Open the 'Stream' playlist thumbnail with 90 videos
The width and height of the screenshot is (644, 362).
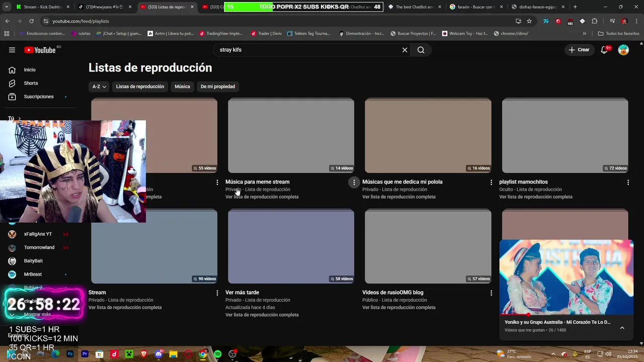154,246
